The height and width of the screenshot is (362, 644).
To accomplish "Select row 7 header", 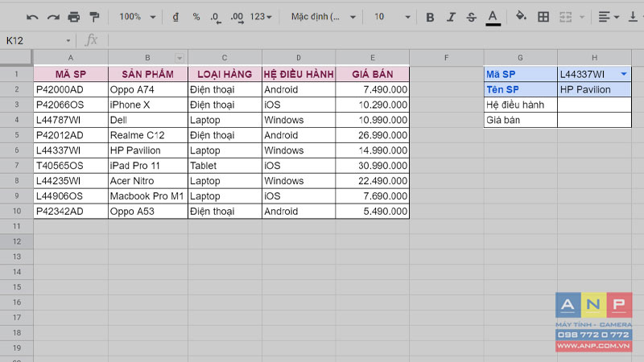I will 16,166.
